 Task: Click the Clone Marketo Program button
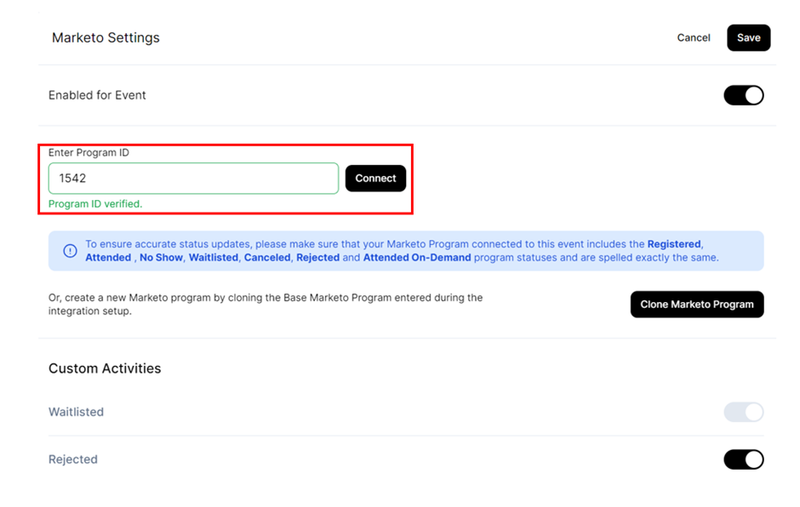coord(697,305)
